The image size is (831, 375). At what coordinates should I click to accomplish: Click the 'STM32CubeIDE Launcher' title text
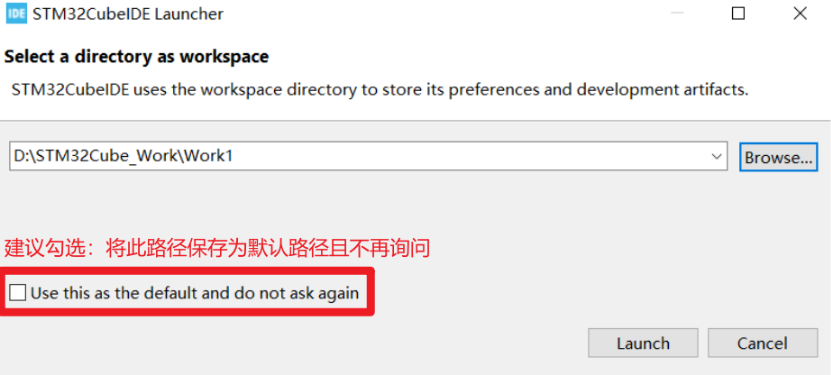(x=128, y=14)
